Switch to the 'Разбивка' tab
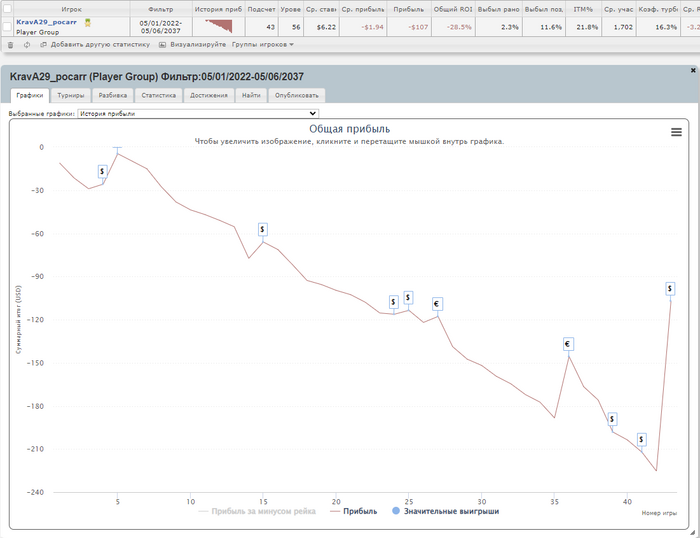This screenshot has width=700, height=538. coord(112,96)
